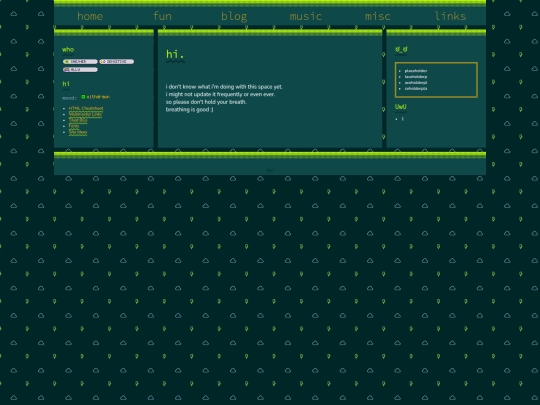The image size is (540, 405).
Task: Click the withdrawn mood label
Action: tap(98, 97)
